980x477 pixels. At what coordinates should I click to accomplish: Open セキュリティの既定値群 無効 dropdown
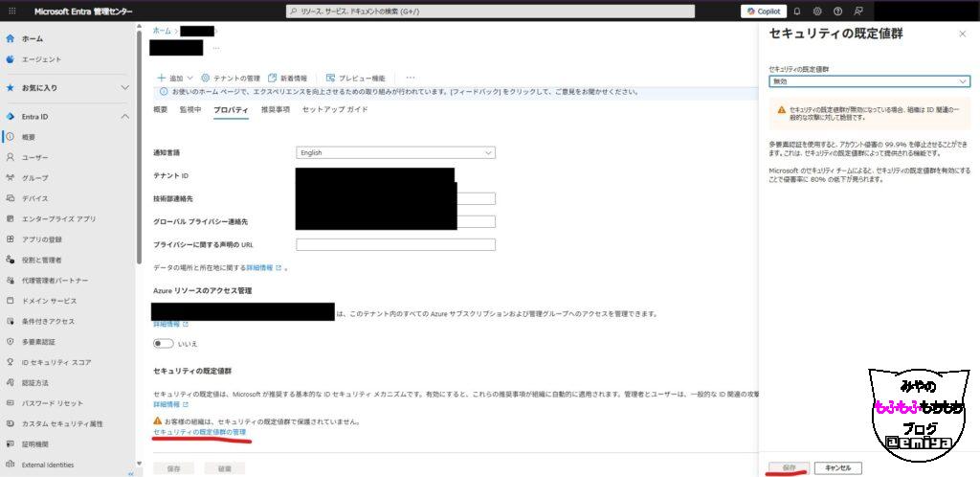(869, 81)
